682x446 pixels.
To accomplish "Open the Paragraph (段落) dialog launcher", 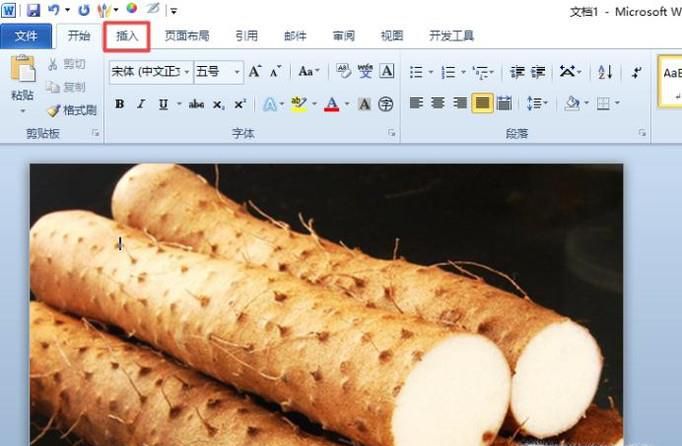I will [642, 133].
